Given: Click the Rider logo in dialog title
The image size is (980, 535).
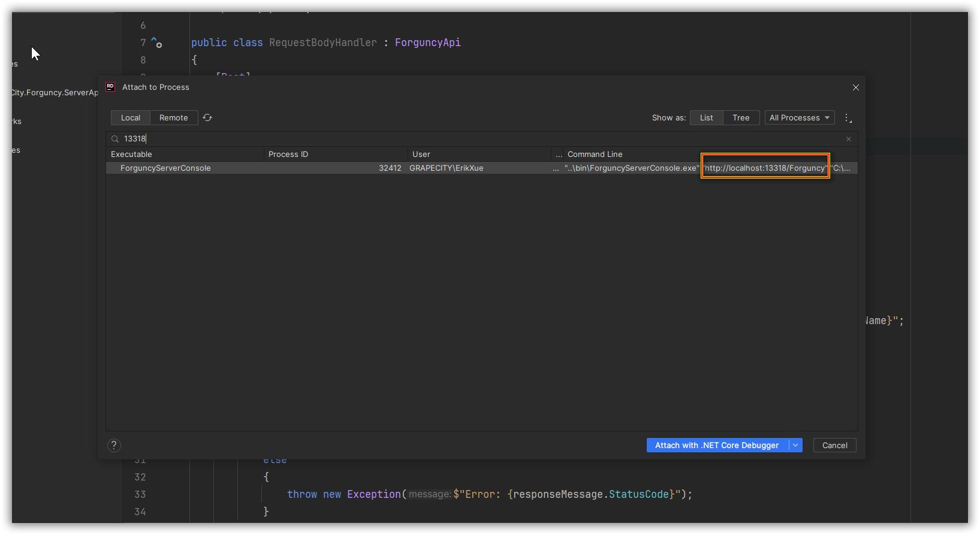Looking at the screenshot, I should pyautogui.click(x=110, y=87).
